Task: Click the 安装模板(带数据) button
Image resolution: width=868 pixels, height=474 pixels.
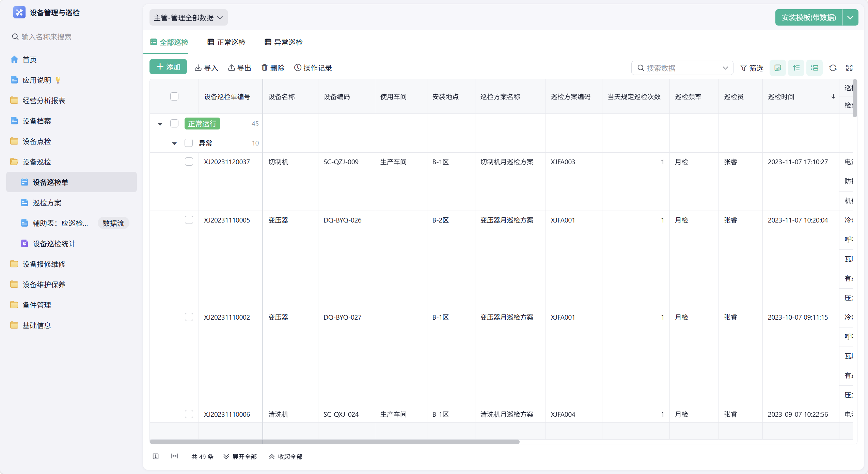Action: click(x=809, y=18)
